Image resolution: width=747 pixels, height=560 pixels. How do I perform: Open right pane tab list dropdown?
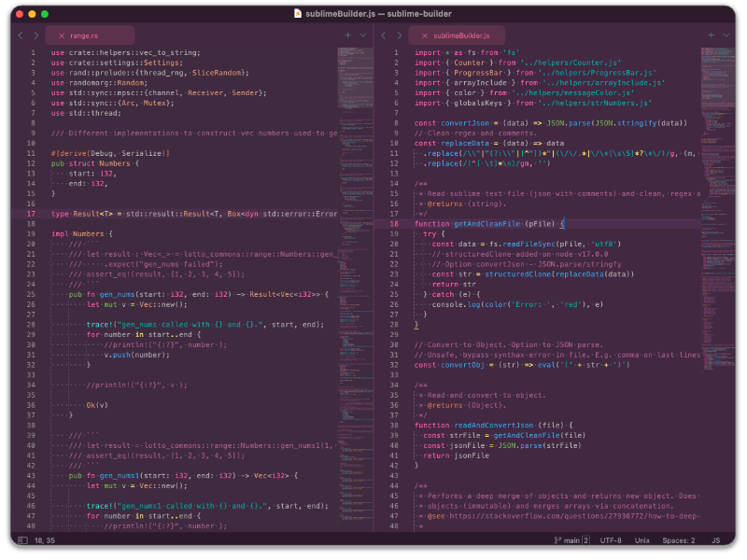point(726,35)
